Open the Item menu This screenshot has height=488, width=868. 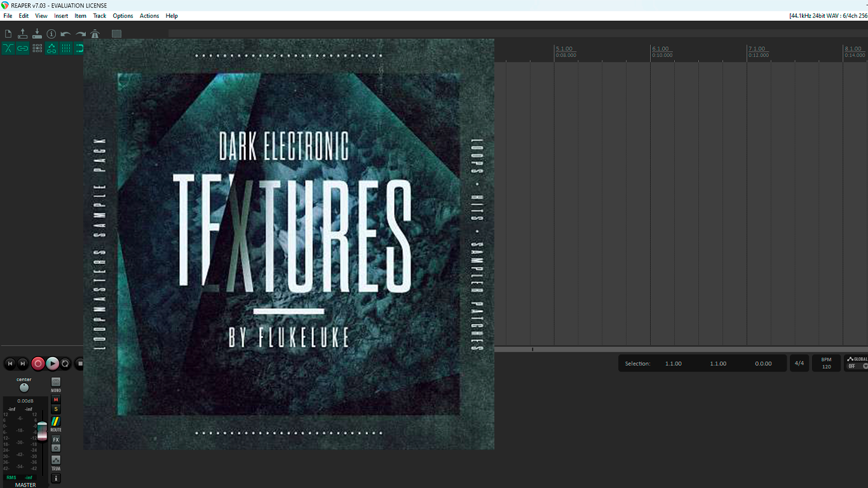[x=80, y=16]
